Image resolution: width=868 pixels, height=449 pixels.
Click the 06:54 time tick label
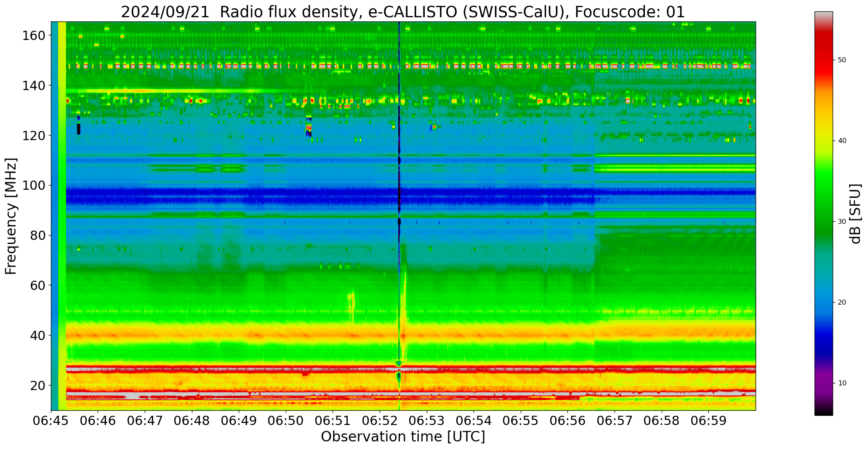tap(474, 420)
